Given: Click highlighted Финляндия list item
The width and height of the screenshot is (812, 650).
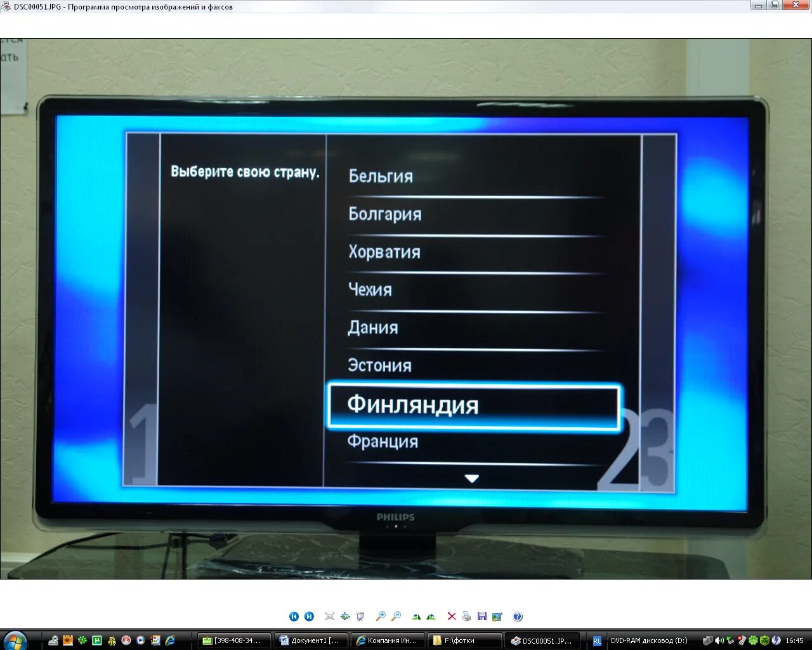Looking at the screenshot, I should tap(474, 406).
